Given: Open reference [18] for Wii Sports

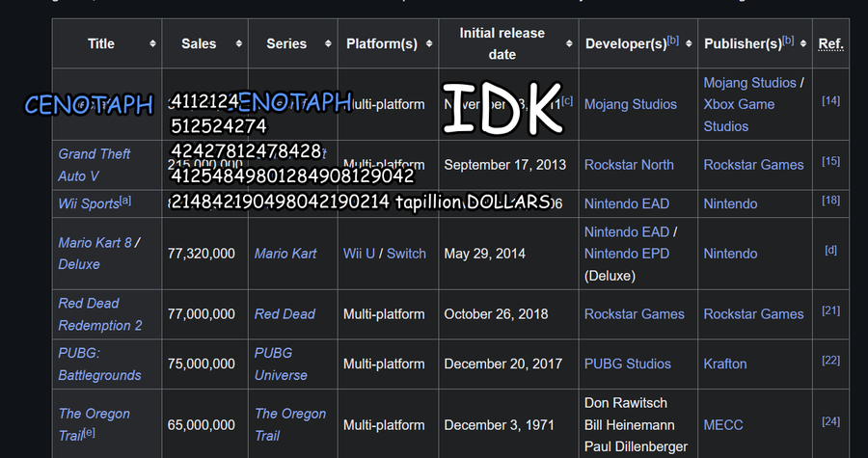Looking at the screenshot, I should [831, 201].
